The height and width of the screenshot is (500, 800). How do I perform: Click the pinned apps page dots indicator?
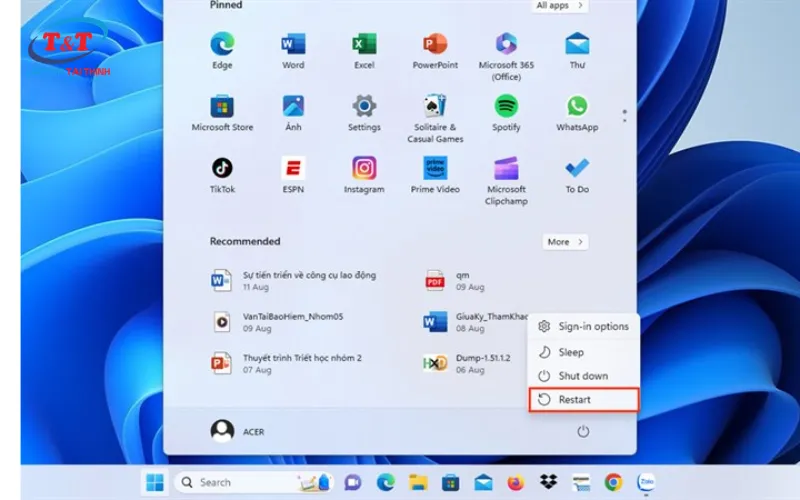click(x=624, y=116)
